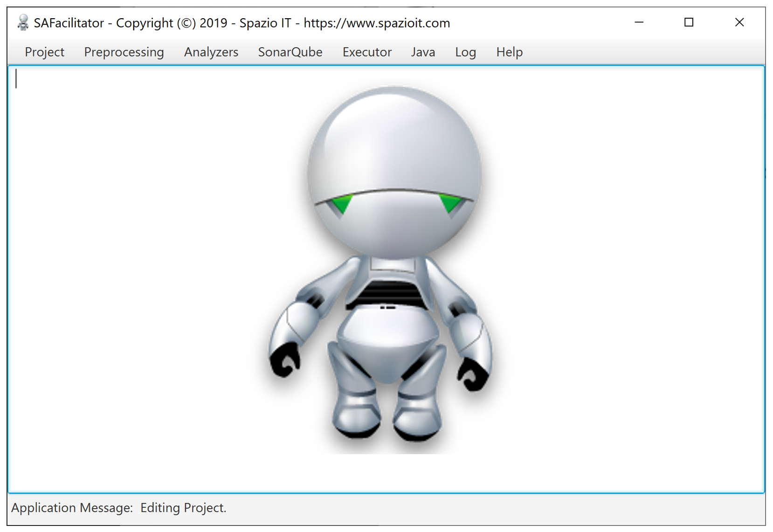Minimize the SAFacilitator window
This screenshot has height=532, width=773.
[639, 22]
